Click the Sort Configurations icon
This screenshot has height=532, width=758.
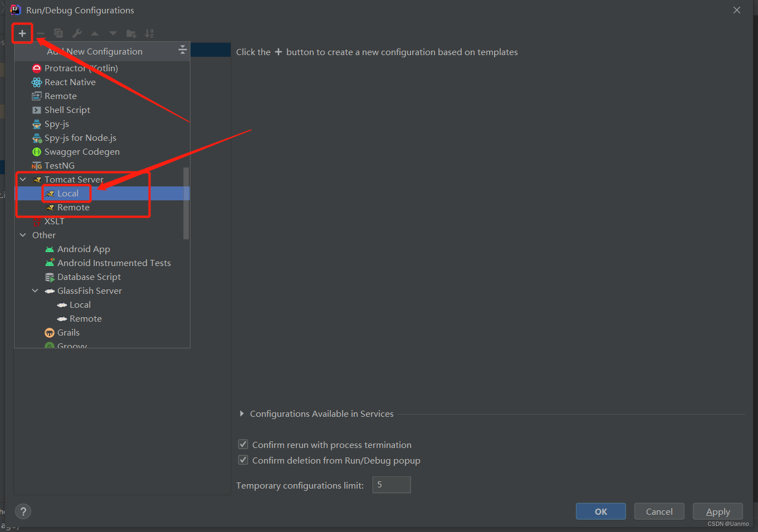pyautogui.click(x=149, y=33)
